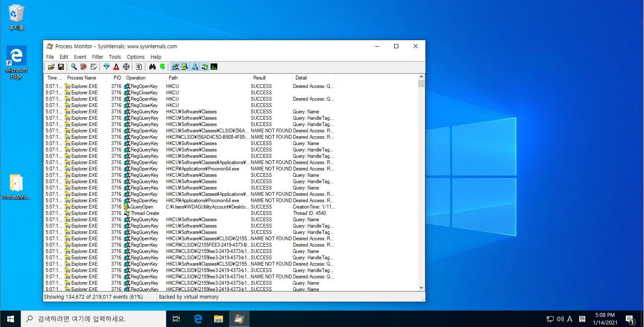Screen dimensions: 644x327
Task: Select the Include Process From Window crosshair icon
Action: [x=126, y=67]
